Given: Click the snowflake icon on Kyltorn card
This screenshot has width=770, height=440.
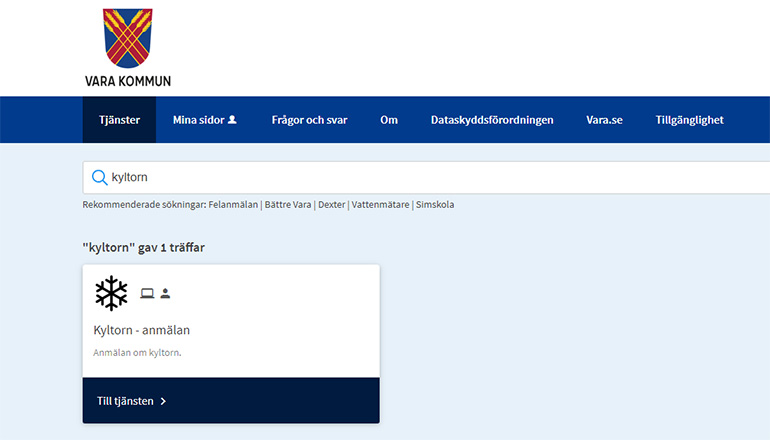Looking at the screenshot, I should tap(111, 293).
